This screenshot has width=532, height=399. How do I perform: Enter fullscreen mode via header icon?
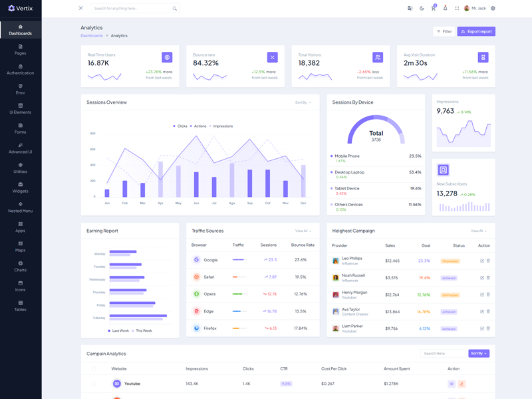[x=457, y=9]
